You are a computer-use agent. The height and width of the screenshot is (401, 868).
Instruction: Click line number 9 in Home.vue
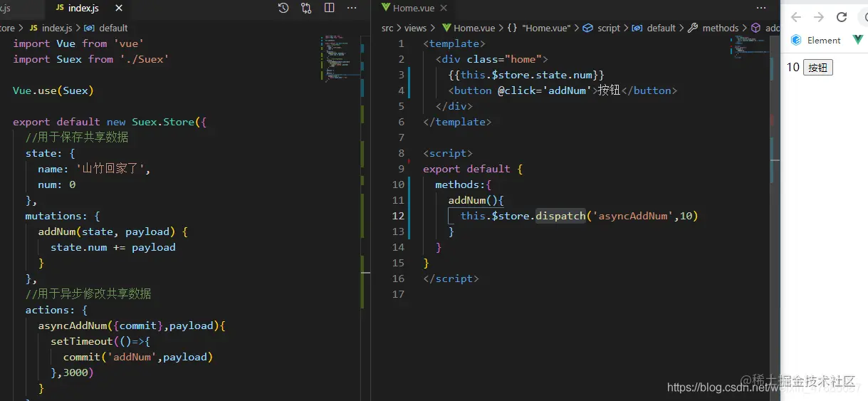click(x=401, y=169)
